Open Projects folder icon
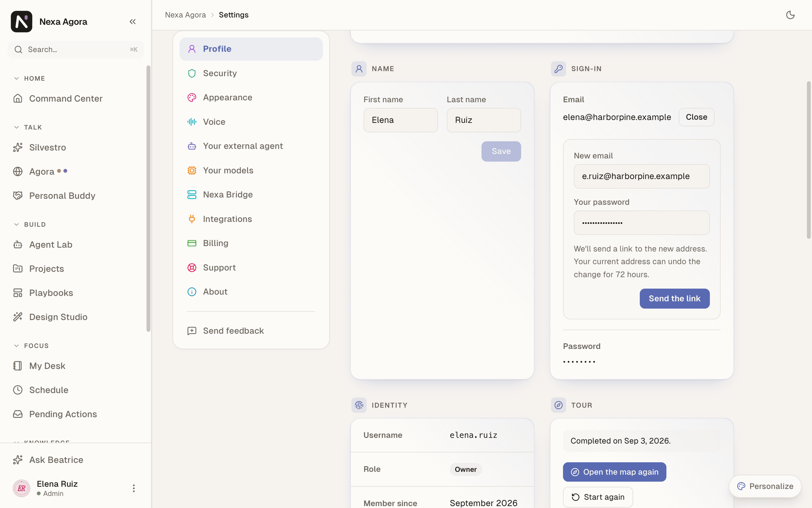This screenshot has height=508, width=812. (x=18, y=269)
